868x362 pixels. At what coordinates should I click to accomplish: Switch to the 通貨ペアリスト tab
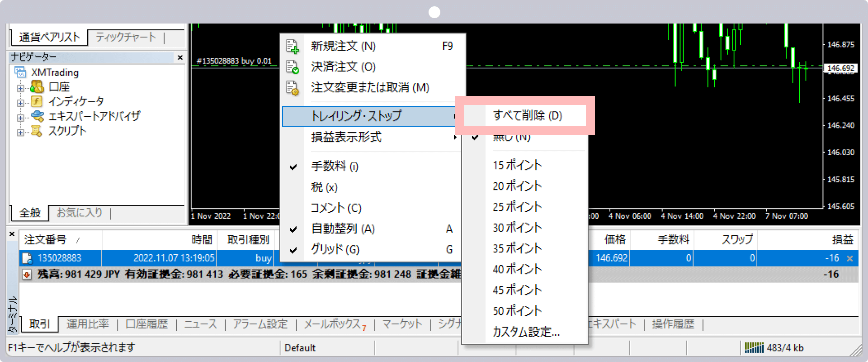[x=49, y=37]
